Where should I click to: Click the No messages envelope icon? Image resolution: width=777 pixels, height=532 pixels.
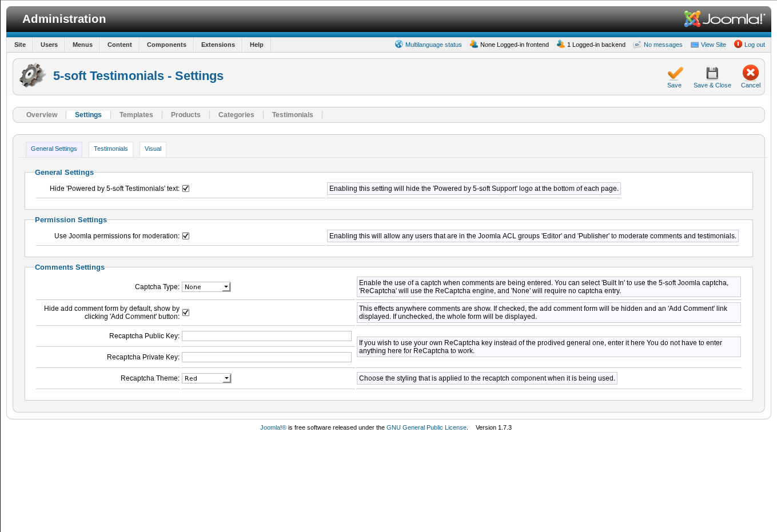click(637, 44)
